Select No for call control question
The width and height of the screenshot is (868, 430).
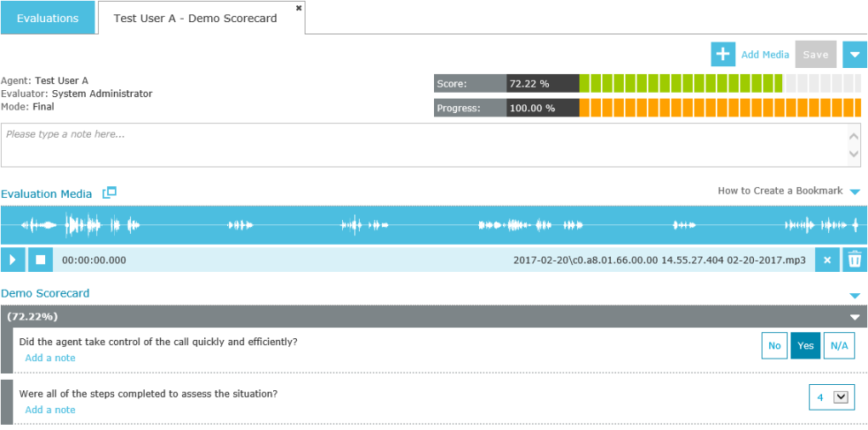[x=774, y=346]
